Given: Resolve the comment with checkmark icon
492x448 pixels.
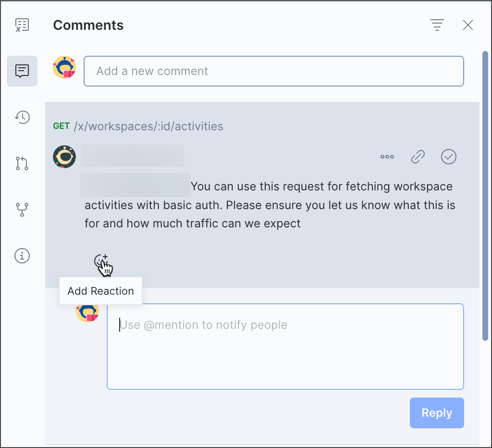Looking at the screenshot, I should pos(449,157).
